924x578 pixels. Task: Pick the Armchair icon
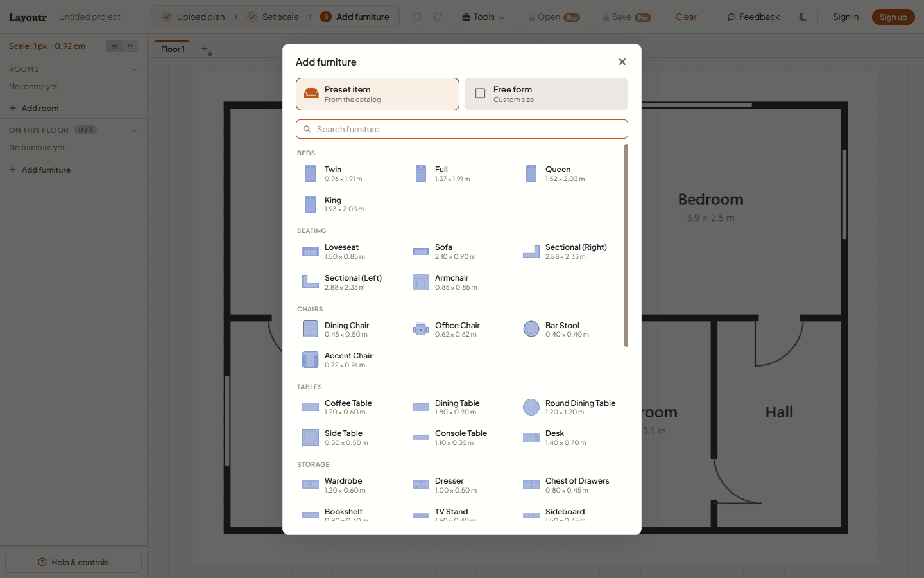(x=421, y=282)
